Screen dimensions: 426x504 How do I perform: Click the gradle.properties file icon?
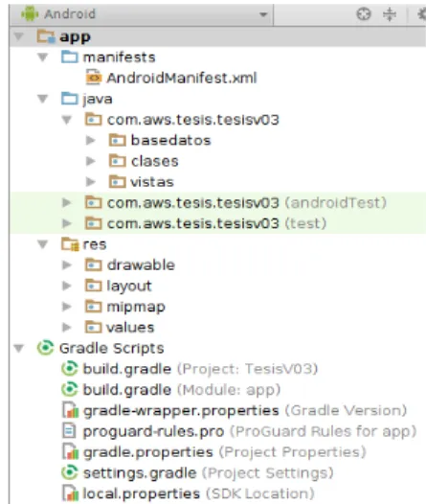click(70, 452)
